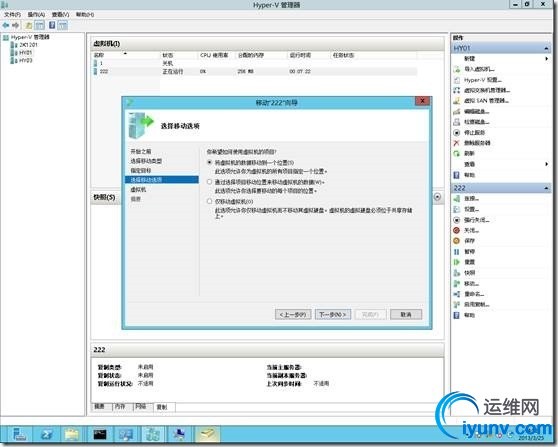Click the Forward arrow in the toolbar

[x=15, y=25]
